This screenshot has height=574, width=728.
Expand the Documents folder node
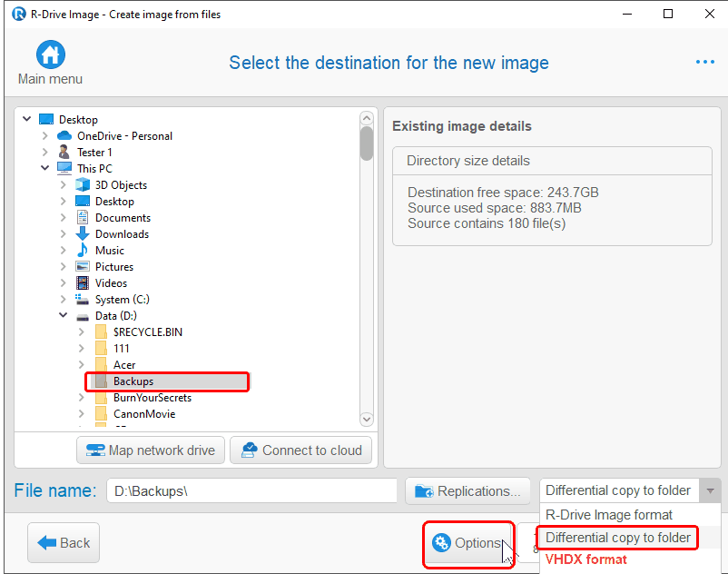(x=63, y=218)
